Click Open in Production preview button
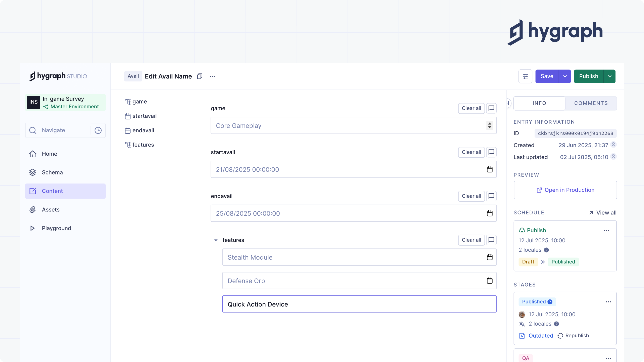The height and width of the screenshot is (362, 644). coord(565,190)
